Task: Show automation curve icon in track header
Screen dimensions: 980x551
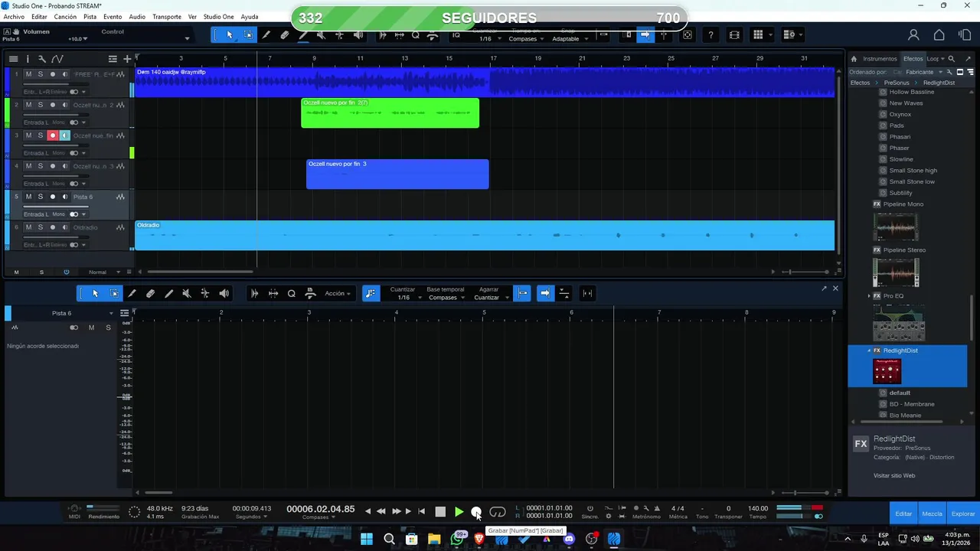Action: [57, 59]
